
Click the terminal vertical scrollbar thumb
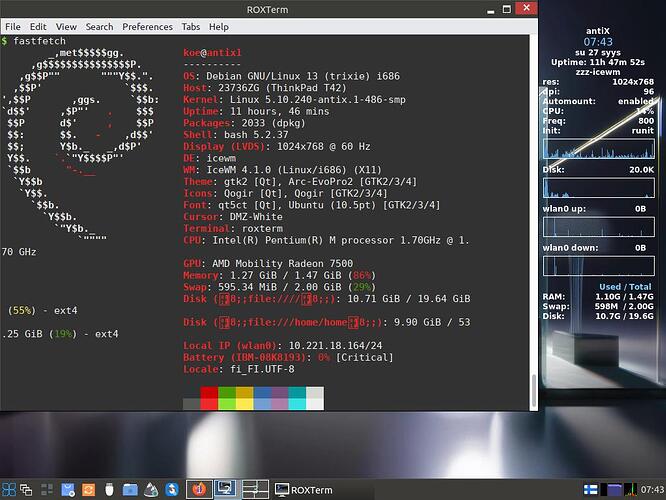pyautogui.click(x=533, y=391)
